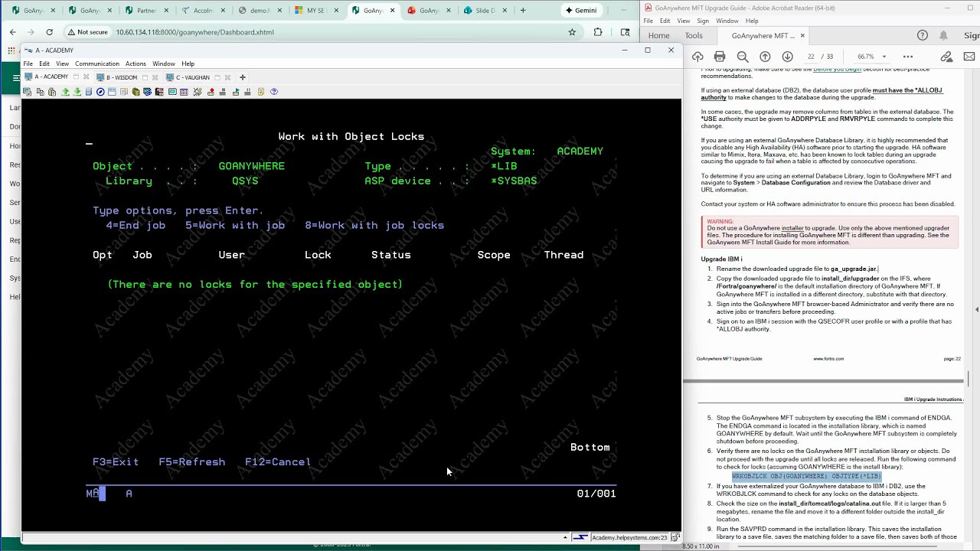Click the GOANYWHERE object value in terminal
This screenshot has height=551, width=980.
click(252, 166)
